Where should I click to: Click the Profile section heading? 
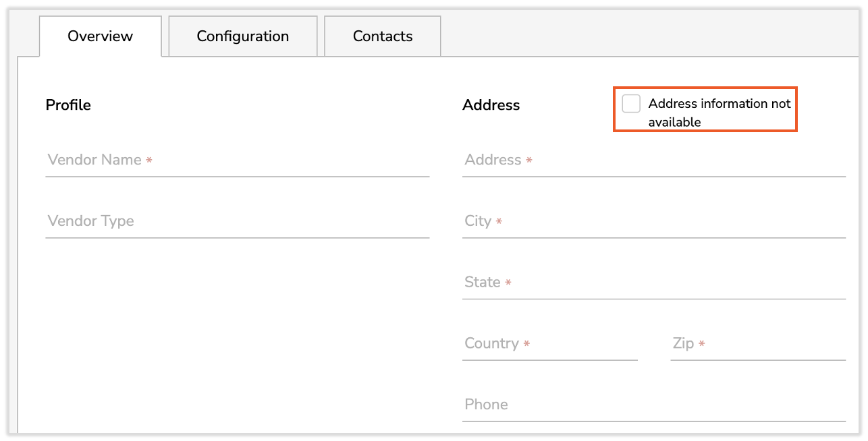(68, 105)
